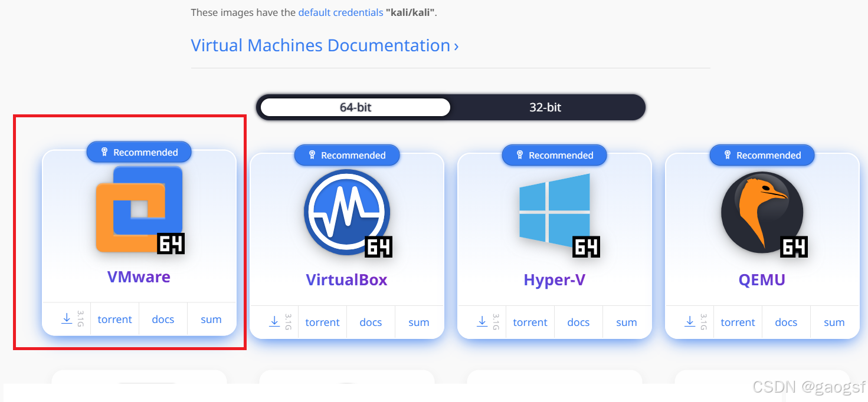The image size is (868, 402).
Task: Open Virtual Machines Documentation link
Action: point(325,45)
